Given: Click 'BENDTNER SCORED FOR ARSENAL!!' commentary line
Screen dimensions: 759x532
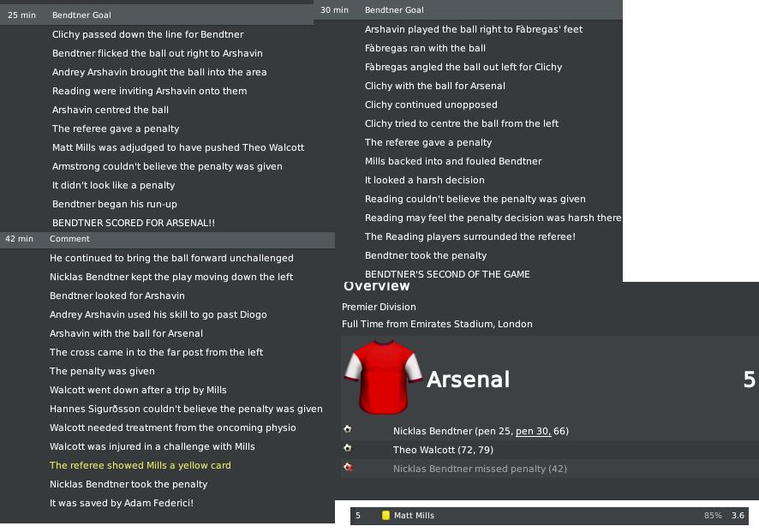Looking at the screenshot, I should pos(134,223).
